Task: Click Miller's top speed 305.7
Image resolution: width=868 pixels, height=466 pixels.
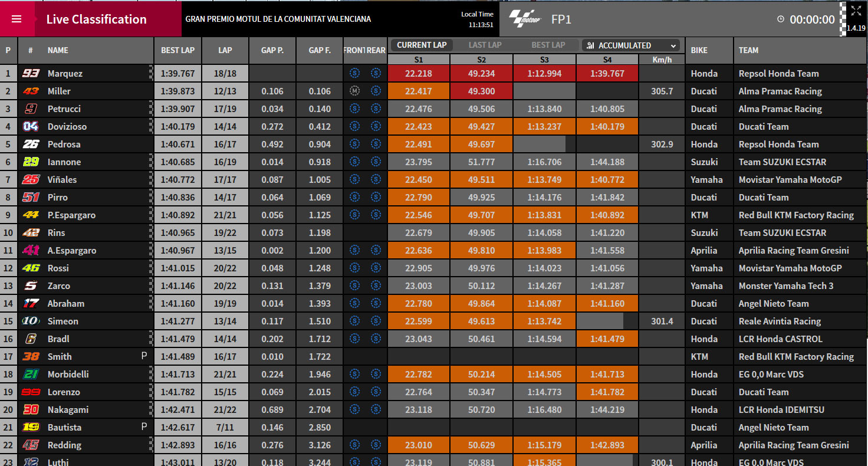Action: click(x=662, y=91)
